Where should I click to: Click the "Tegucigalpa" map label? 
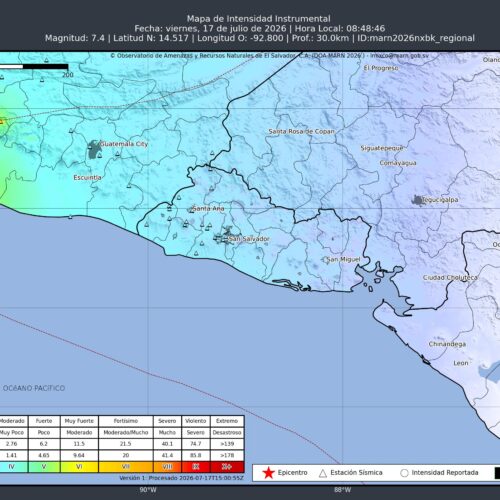click(440, 200)
